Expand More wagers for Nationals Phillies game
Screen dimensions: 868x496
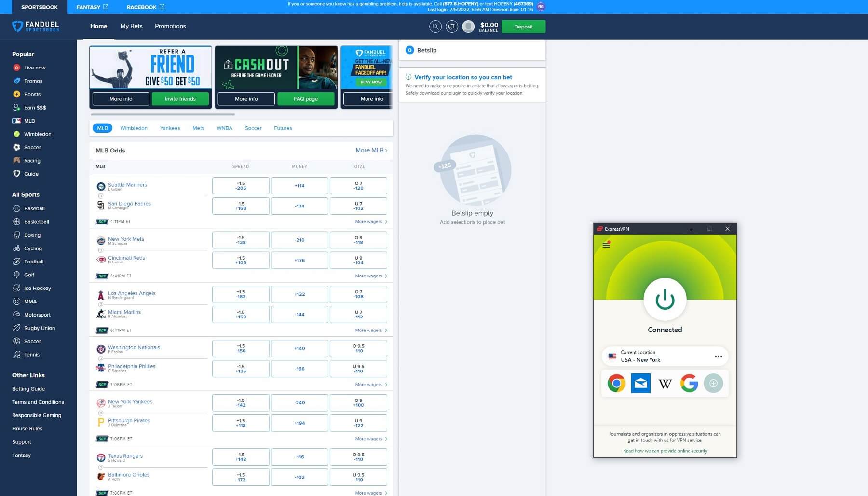[371, 385]
